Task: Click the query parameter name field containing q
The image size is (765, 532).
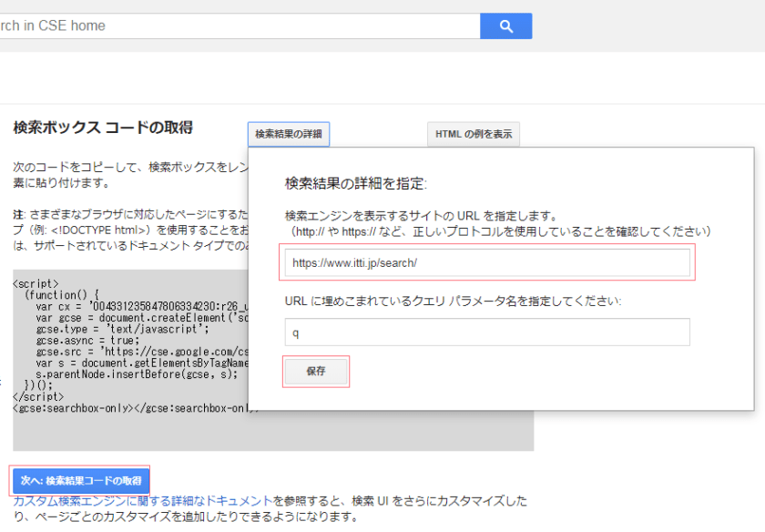Action: (x=487, y=332)
